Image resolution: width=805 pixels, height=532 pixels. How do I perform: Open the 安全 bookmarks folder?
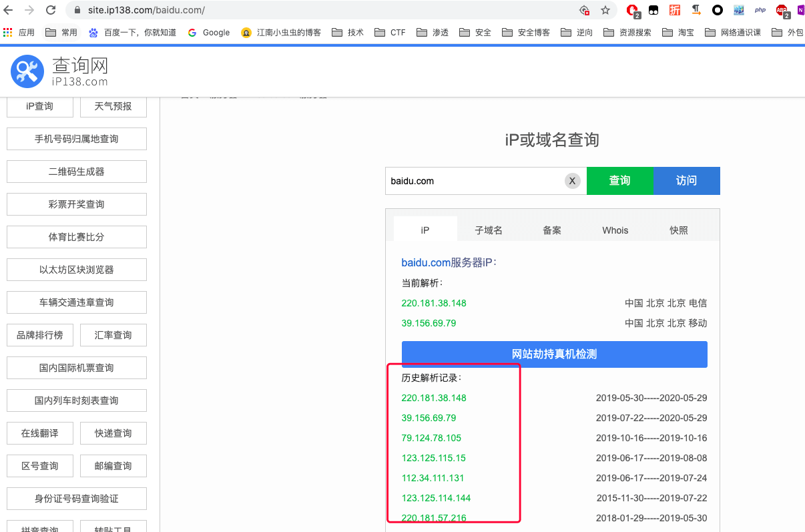pyautogui.click(x=475, y=32)
